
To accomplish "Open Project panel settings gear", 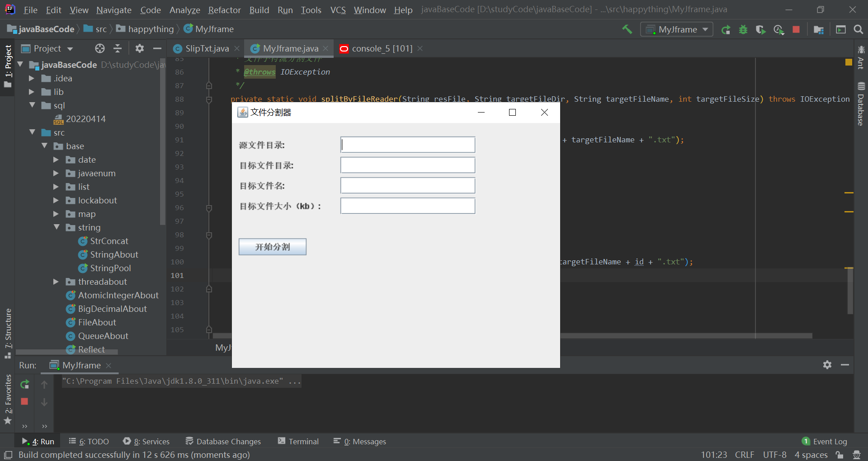I will [140, 48].
